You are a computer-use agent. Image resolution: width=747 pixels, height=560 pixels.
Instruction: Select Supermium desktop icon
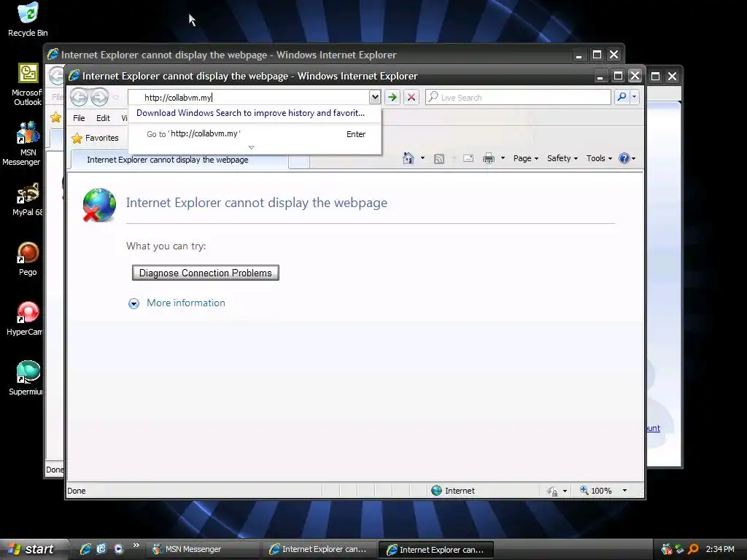[x=27, y=378]
